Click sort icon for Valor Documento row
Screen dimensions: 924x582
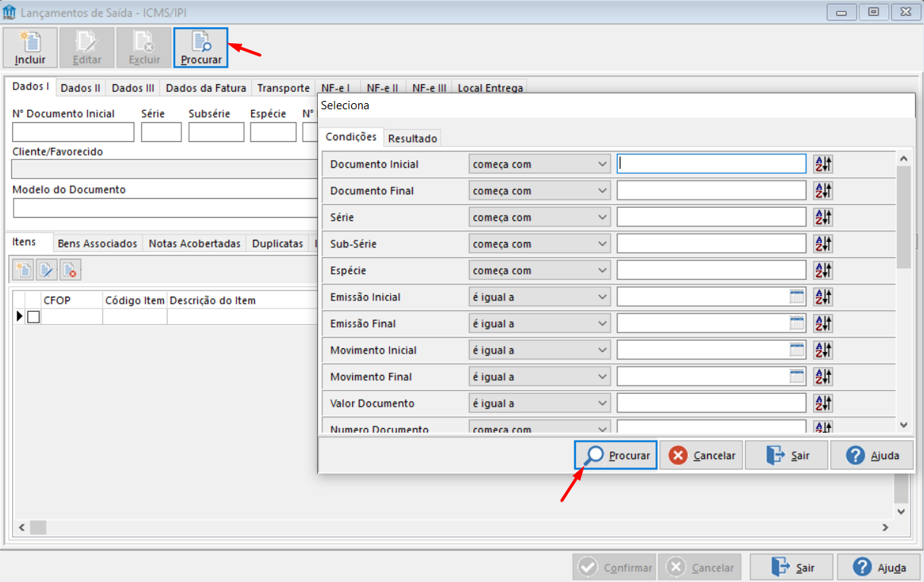coord(823,403)
